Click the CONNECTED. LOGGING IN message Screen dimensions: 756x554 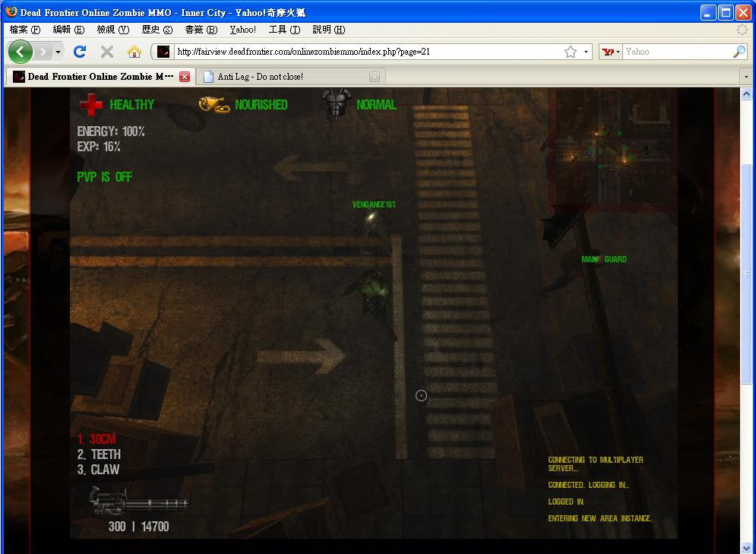tap(588, 485)
